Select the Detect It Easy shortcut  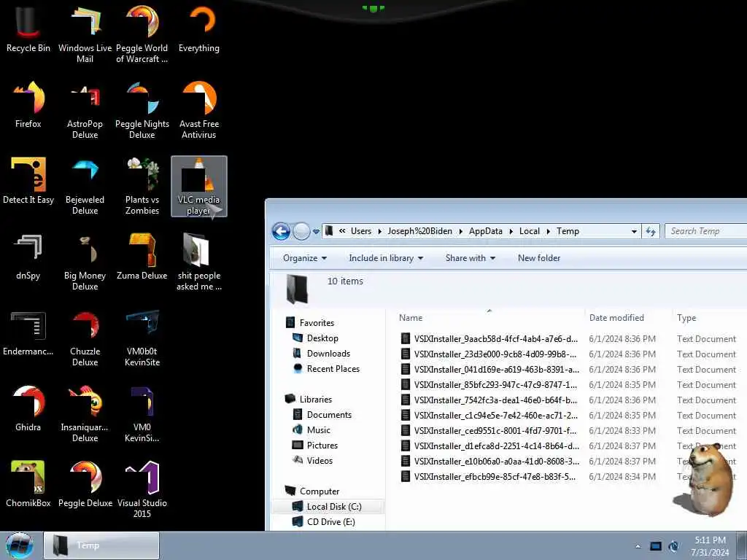point(28,181)
